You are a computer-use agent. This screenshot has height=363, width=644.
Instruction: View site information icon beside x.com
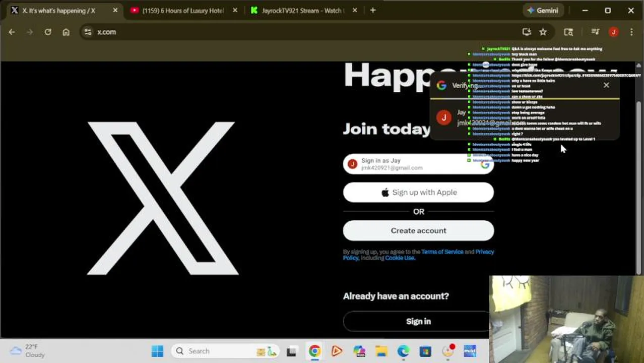[88, 32]
